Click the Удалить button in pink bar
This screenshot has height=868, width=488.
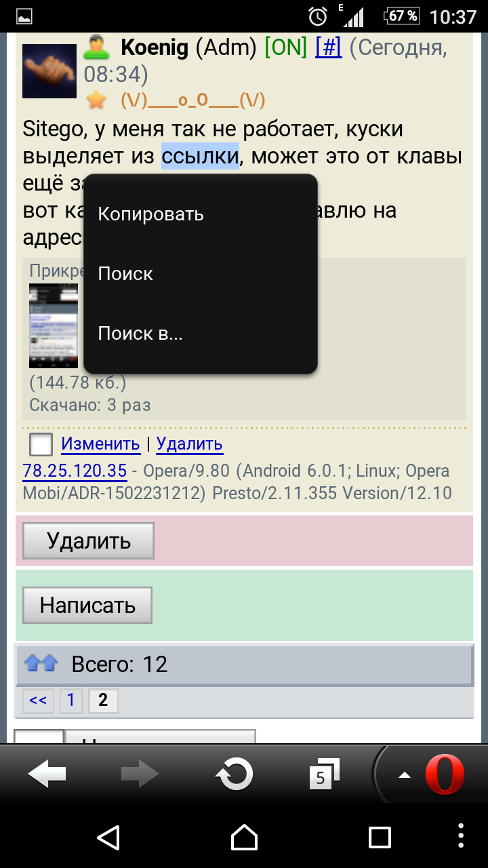click(88, 540)
